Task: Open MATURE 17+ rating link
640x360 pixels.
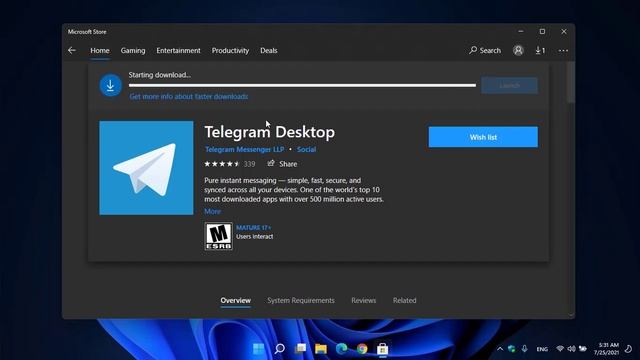Action: (253, 228)
